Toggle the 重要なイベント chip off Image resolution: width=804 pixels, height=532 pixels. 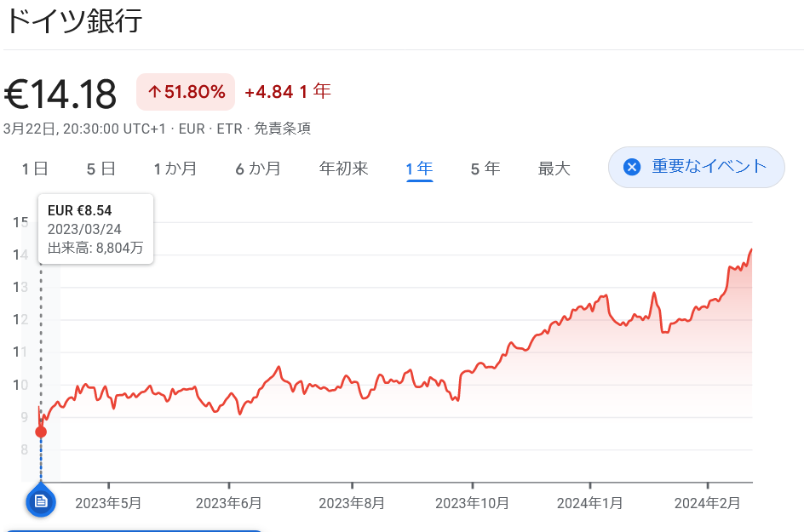[696, 167]
